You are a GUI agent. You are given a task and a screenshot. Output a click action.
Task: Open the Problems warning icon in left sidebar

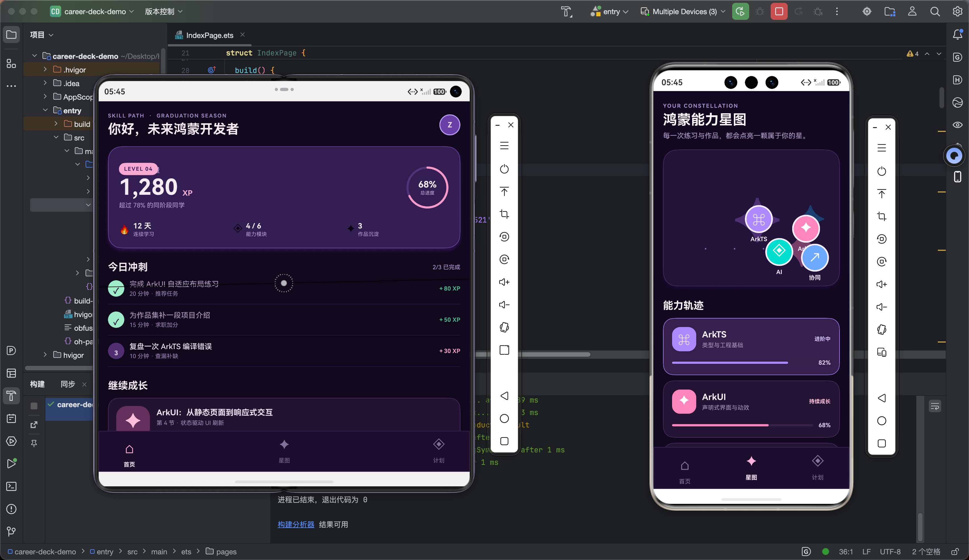(11, 509)
